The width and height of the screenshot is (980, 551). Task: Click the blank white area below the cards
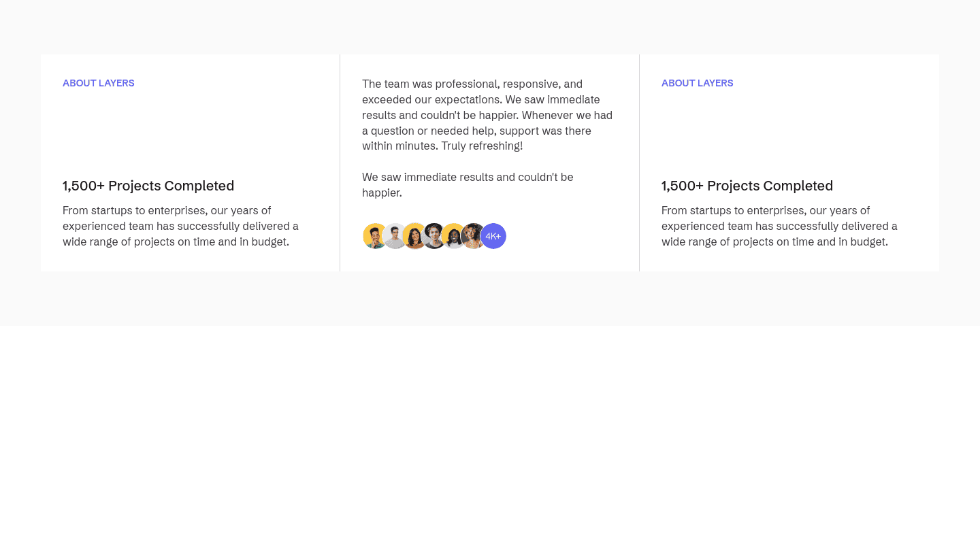tap(490, 435)
